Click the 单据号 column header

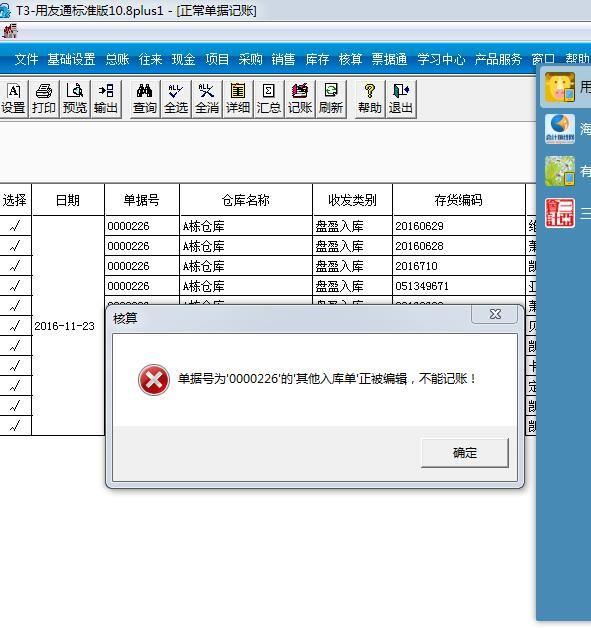[142, 200]
